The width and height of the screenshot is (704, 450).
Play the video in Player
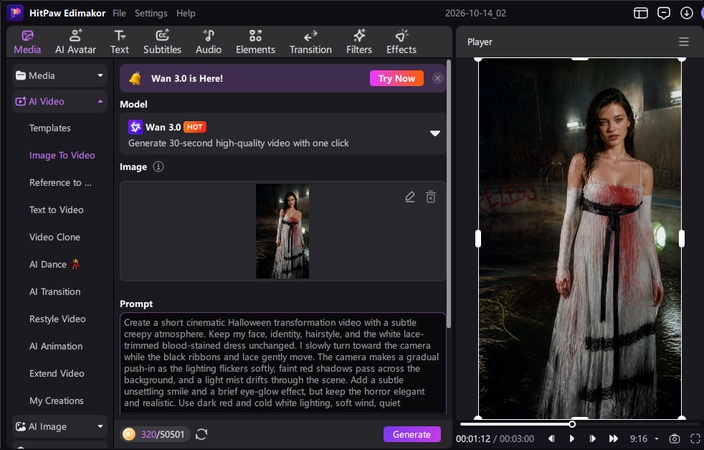tap(572, 438)
